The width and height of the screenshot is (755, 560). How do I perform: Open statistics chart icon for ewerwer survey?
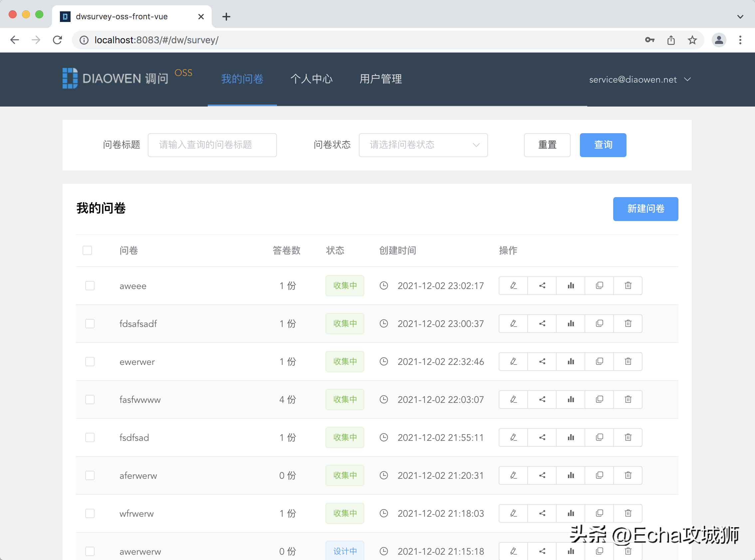[x=571, y=361]
